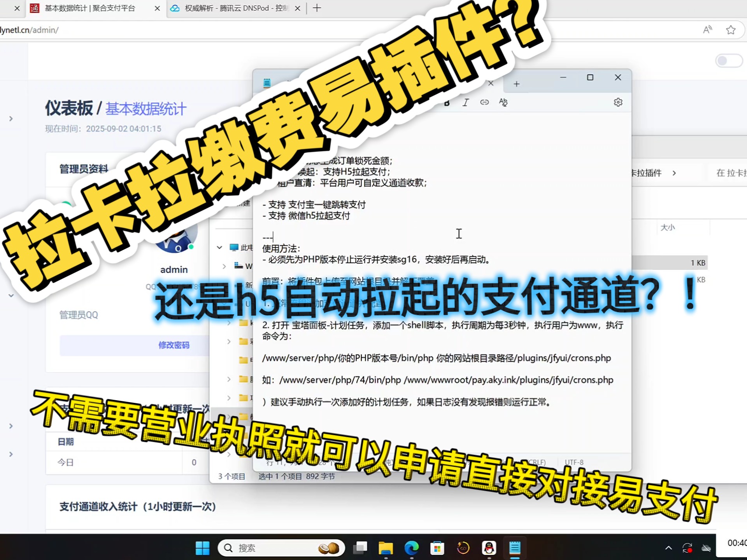This screenshot has width=747, height=560.
Task: Open the QQ penguin taskbar app
Action: point(489,548)
